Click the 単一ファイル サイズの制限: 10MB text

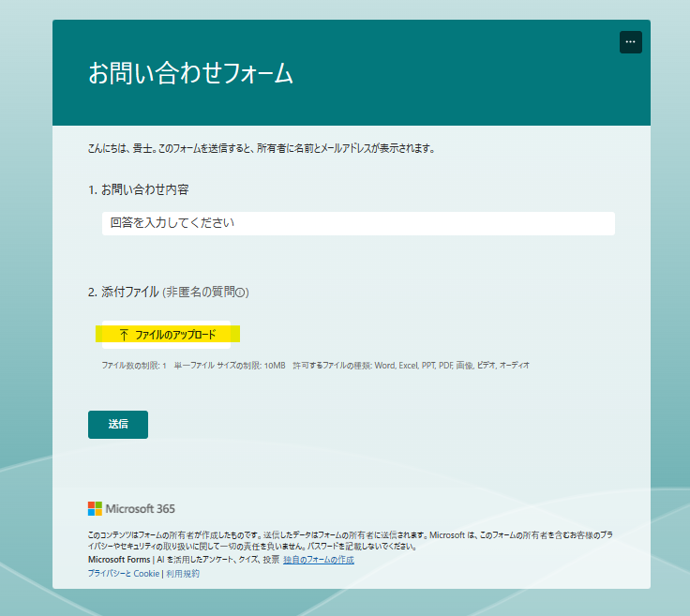click(x=230, y=366)
